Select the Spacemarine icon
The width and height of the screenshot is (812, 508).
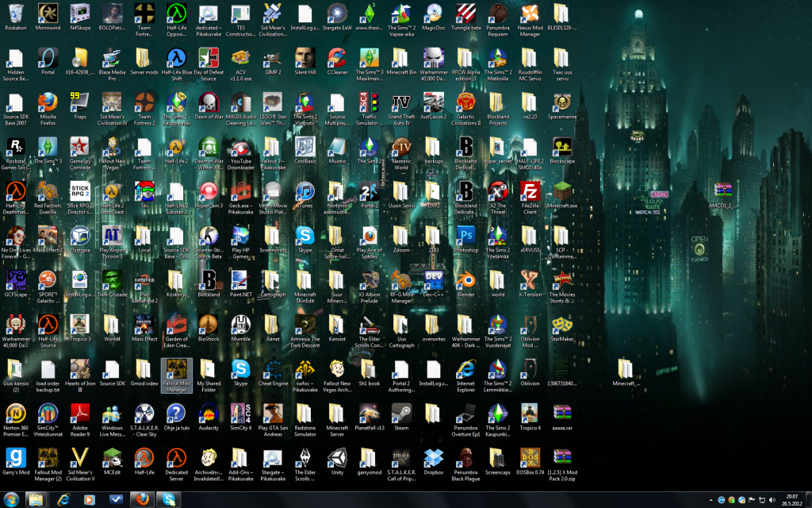coord(561,106)
